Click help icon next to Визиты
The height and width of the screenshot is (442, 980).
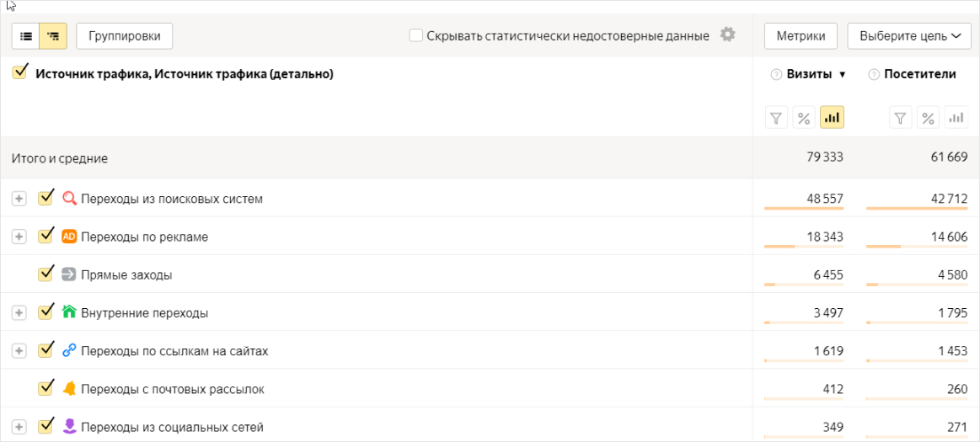[x=776, y=75]
